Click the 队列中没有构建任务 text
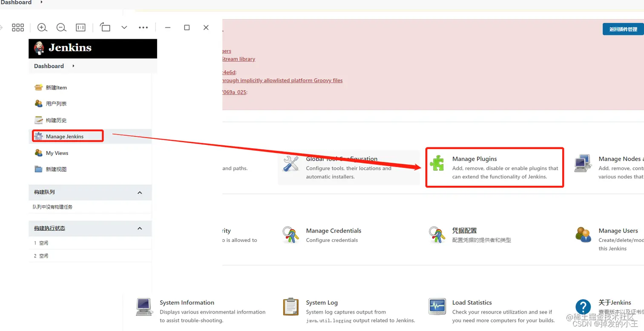 pyautogui.click(x=52, y=207)
